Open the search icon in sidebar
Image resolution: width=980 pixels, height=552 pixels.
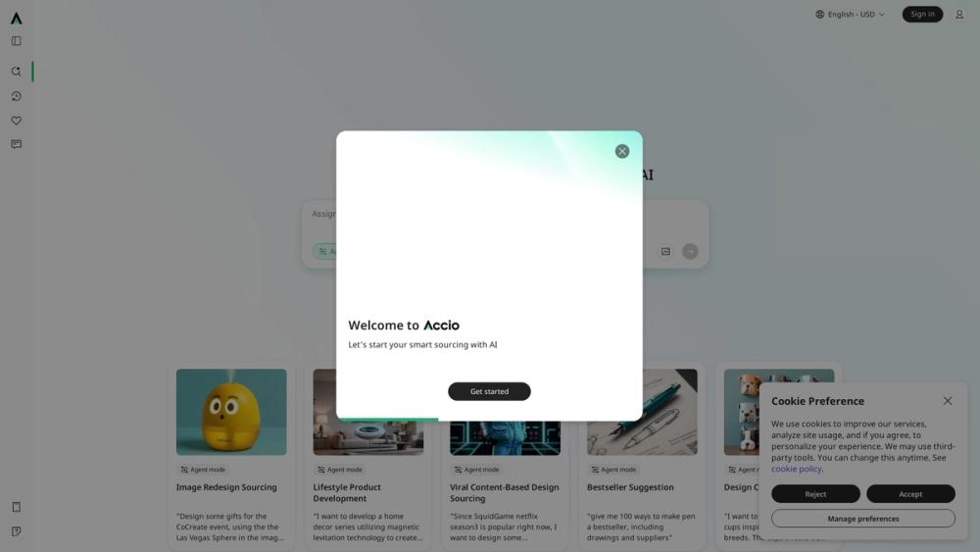click(x=17, y=72)
